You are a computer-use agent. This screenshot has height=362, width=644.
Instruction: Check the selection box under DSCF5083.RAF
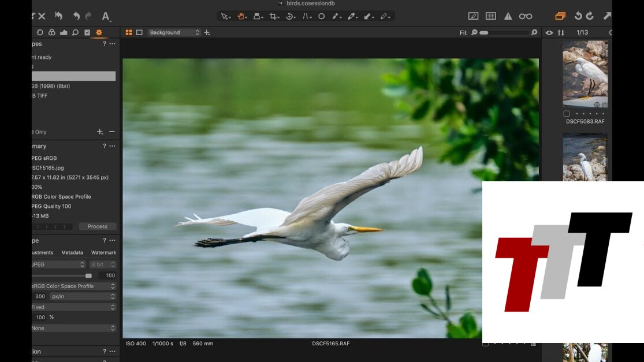point(567,114)
